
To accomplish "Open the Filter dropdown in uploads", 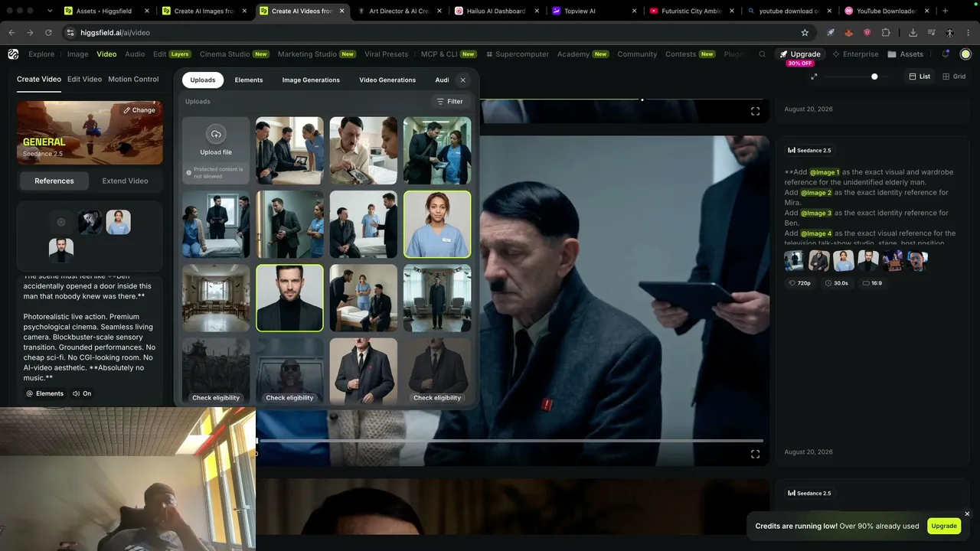I will click(449, 101).
